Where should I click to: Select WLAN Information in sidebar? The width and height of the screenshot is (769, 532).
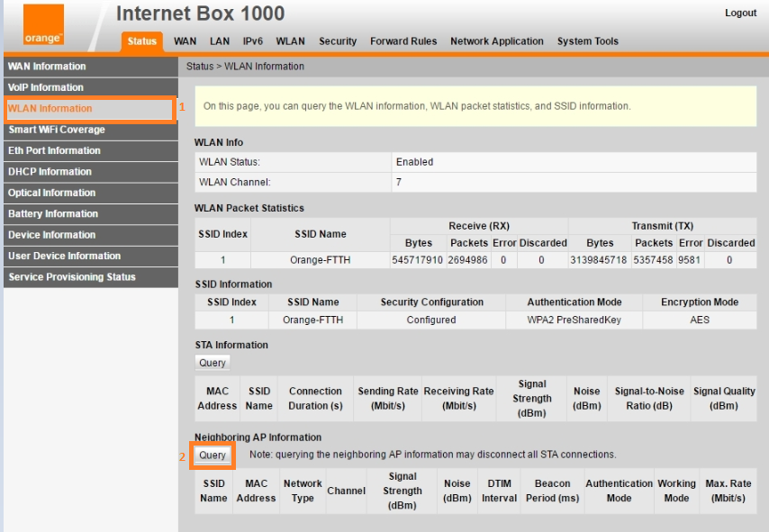[50, 109]
